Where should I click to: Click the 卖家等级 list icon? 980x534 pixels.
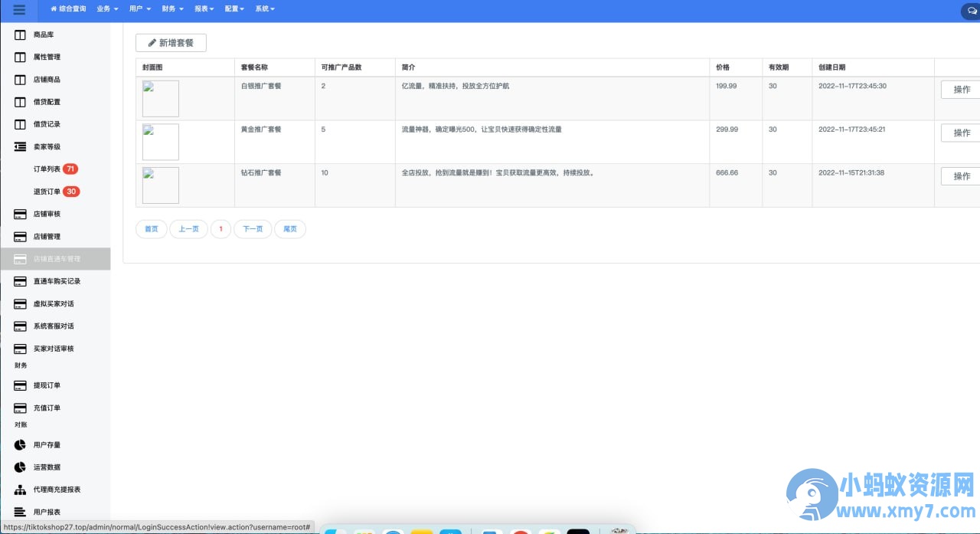point(20,146)
